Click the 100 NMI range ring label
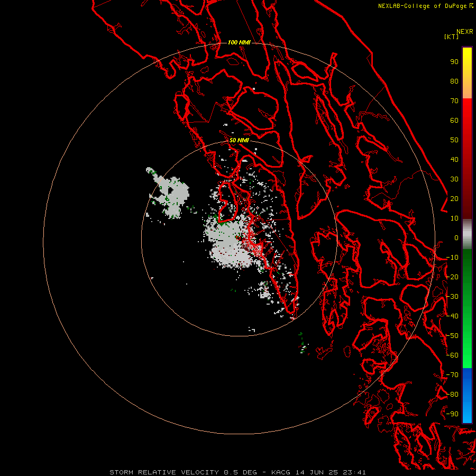This screenshot has width=476, height=476. click(x=239, y=42)
